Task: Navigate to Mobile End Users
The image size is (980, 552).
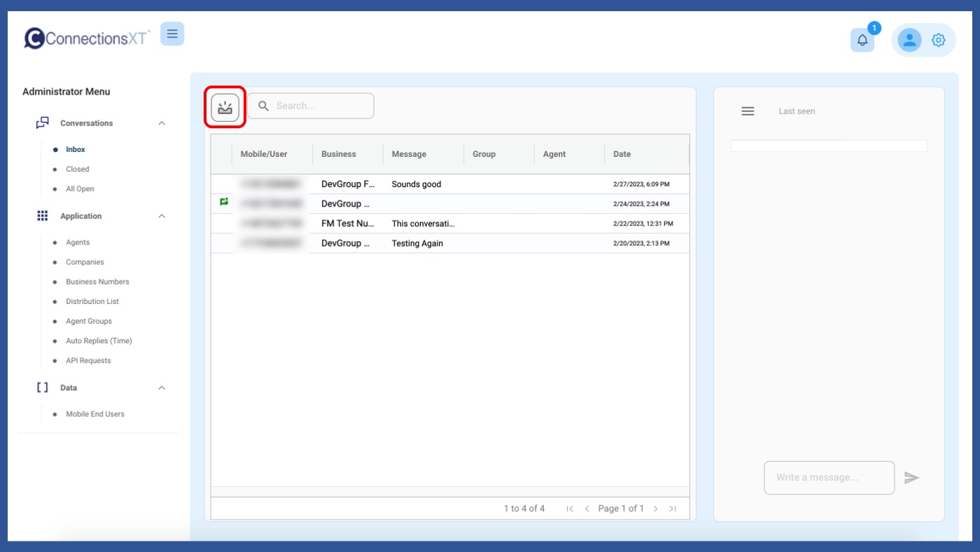Action: 95,415
